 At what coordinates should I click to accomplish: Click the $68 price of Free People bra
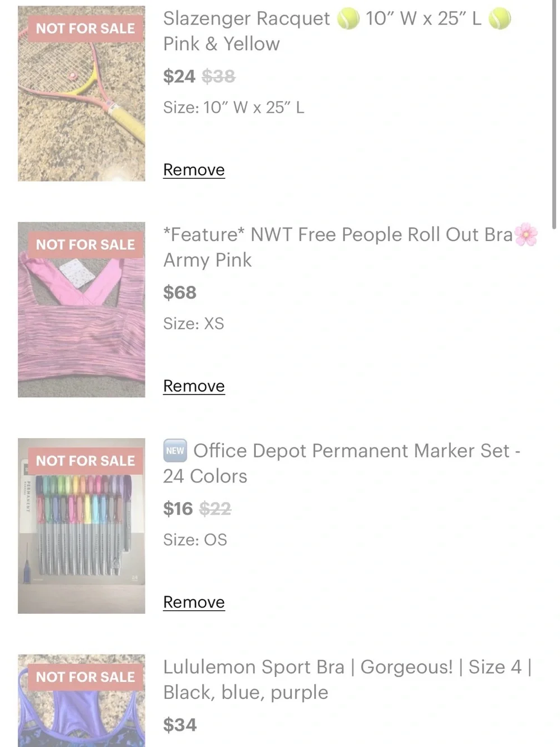[180, 293]
